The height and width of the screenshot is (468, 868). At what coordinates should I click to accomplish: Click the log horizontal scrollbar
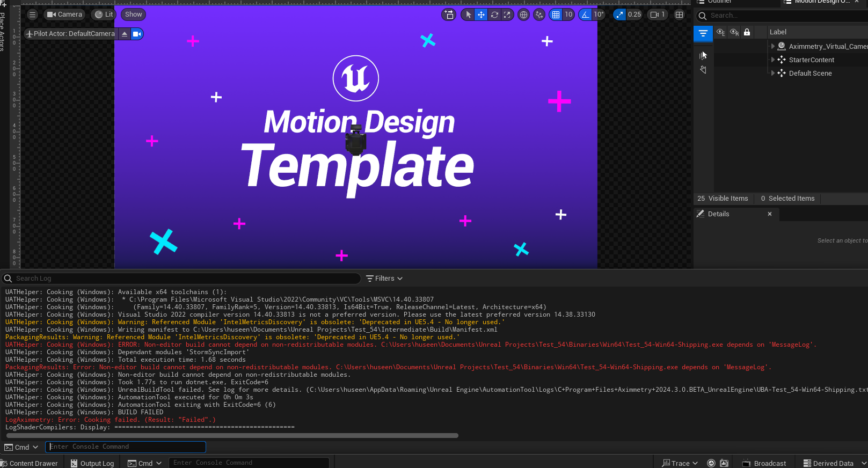point(232,436)
